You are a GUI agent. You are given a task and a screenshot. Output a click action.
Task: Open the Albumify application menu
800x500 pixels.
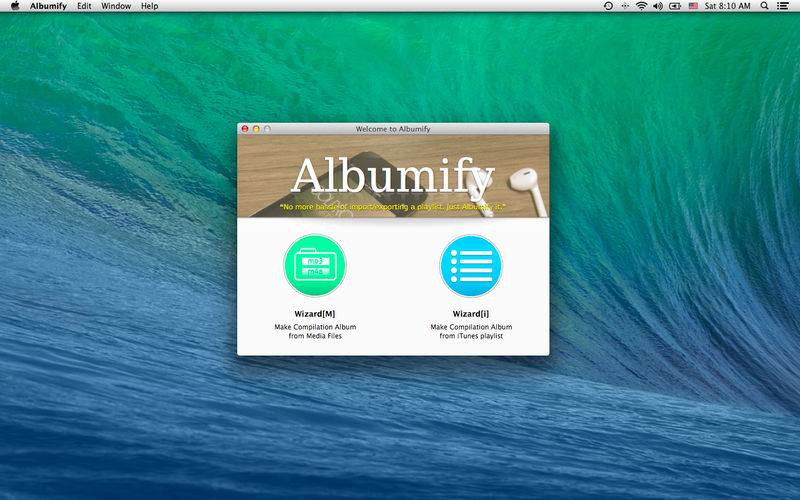coord(48,6)
